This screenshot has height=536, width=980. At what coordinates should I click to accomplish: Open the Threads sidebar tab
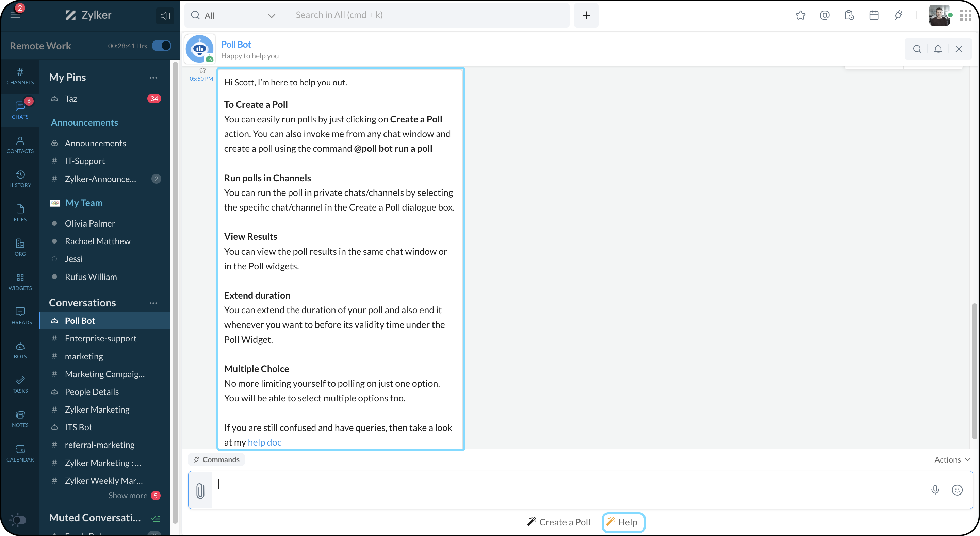(x=20, y=316)
